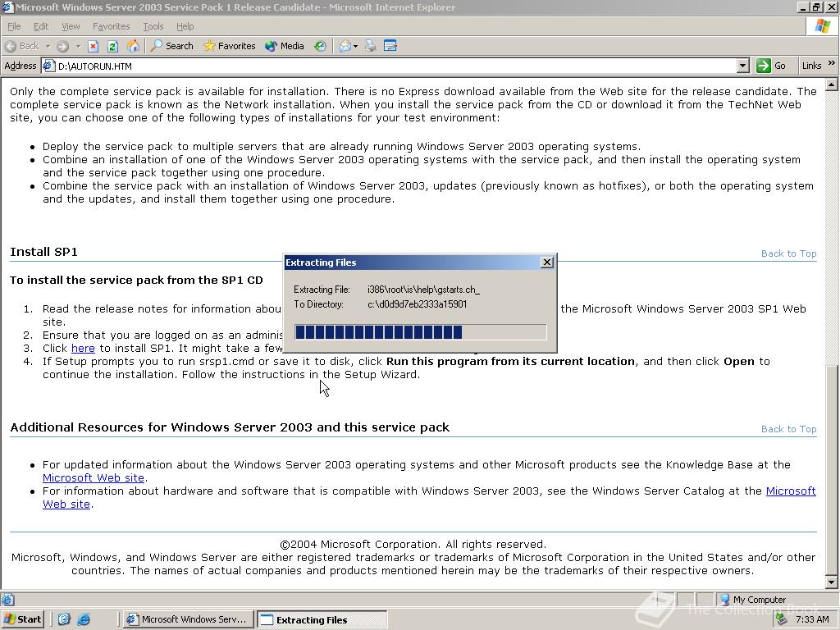Click the Go button

pos(771,66)
